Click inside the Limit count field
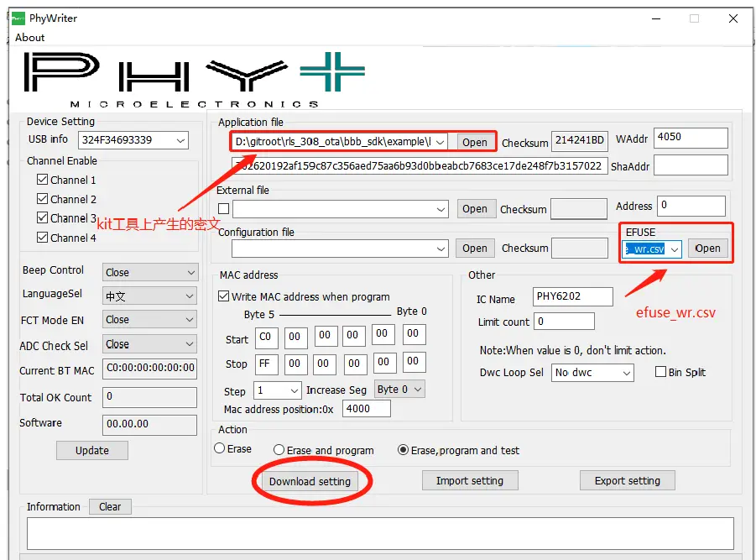 (x=564, y=321)
